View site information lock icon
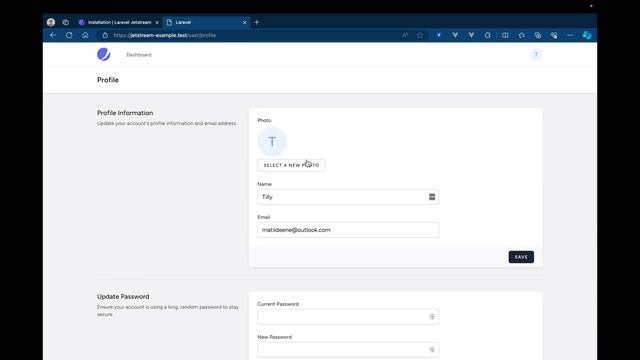 105,36
